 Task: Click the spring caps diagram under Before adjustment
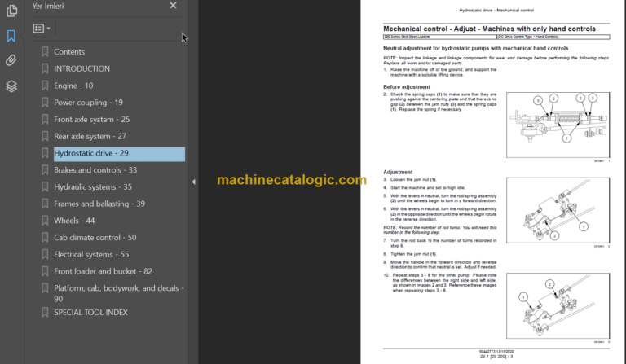tap(558, 125)
